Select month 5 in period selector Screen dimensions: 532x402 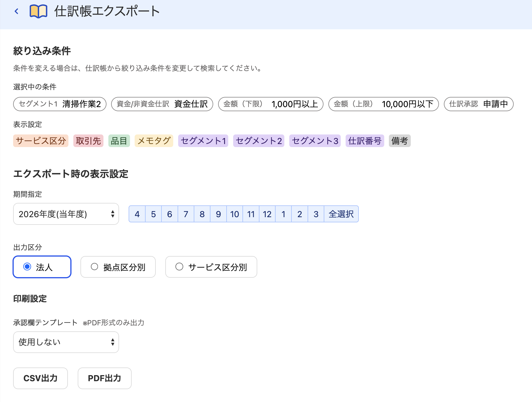click(154, 214)
